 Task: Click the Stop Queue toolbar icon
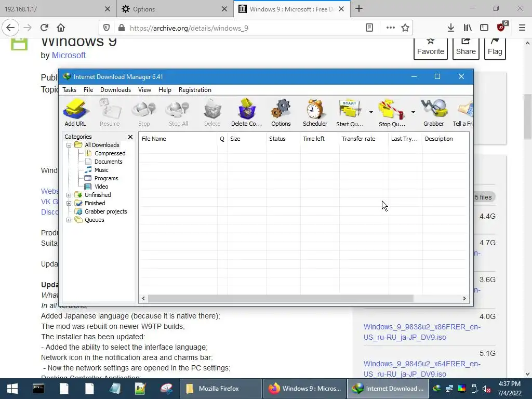click(392, 113)
